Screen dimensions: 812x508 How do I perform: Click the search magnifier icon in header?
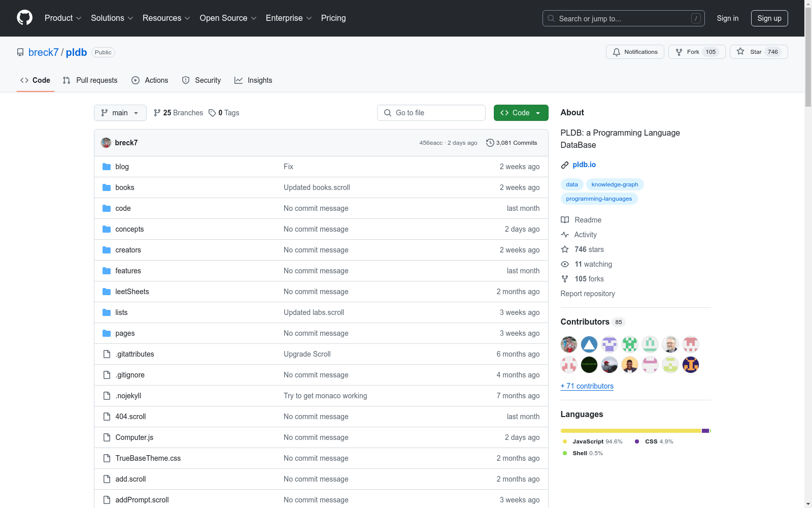tap(551, 18)
